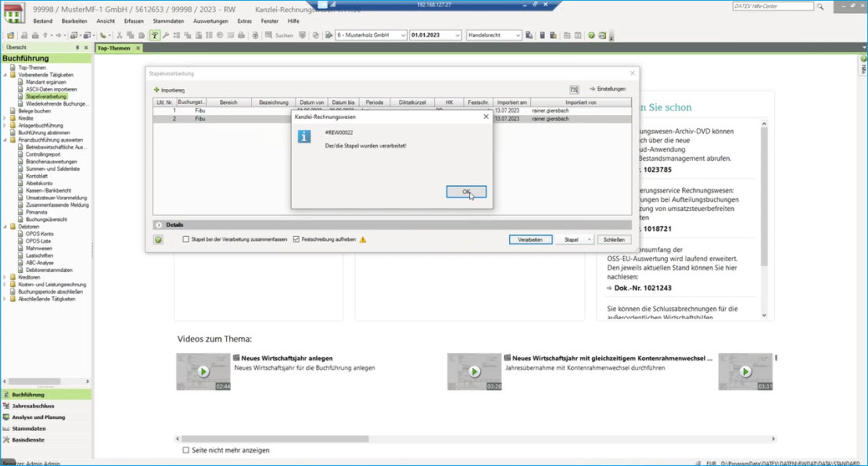This screenshot has width=868, height=466.
Task: Open the Basisdienste section
Action: pos(27,440)
